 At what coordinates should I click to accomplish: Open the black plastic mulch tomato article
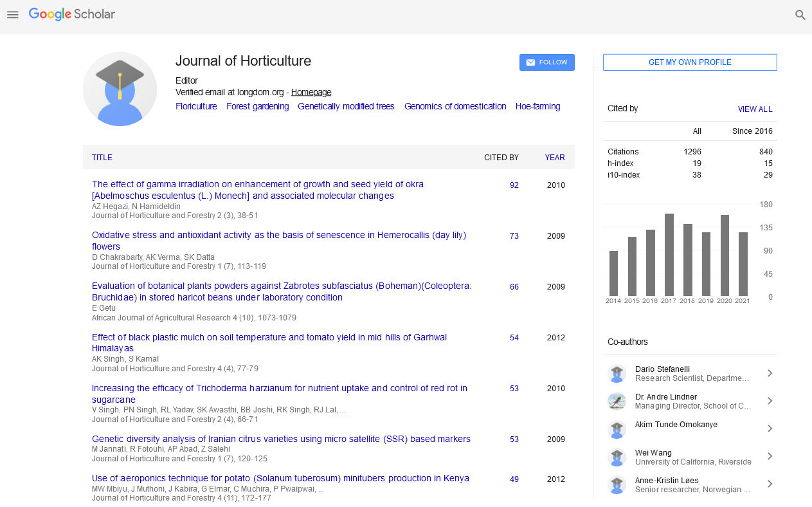(269, 342)
